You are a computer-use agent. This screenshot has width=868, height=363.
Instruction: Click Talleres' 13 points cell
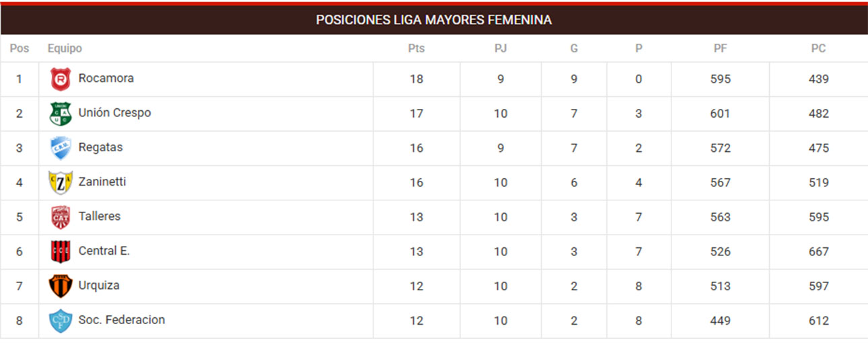point(417,217)
